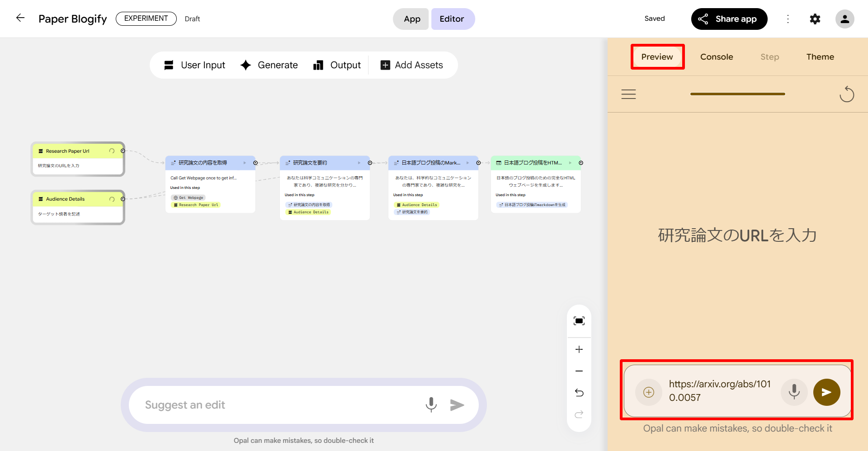
Task: Undo the last canvas change
Action: (579, 393)
